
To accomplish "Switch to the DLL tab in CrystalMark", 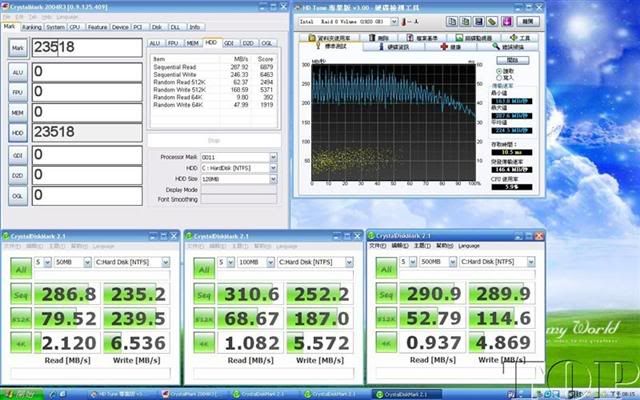I will (x=176, y=27).
